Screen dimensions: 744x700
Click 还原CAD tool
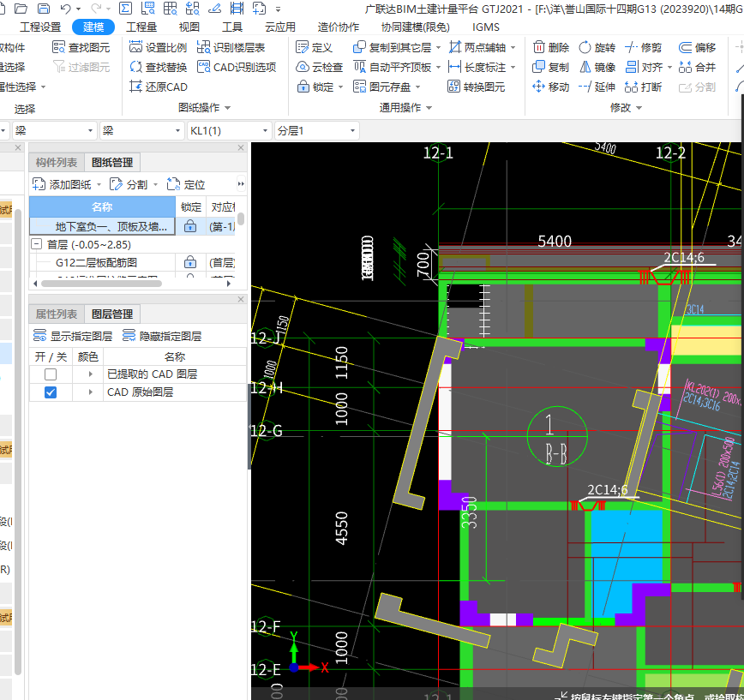pos(158,87)
